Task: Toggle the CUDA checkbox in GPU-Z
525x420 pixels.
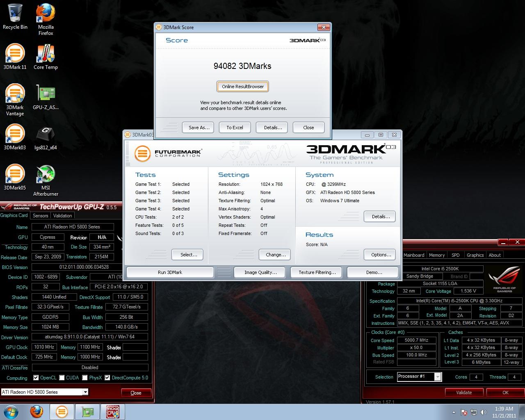Action: tap(62, 378)
